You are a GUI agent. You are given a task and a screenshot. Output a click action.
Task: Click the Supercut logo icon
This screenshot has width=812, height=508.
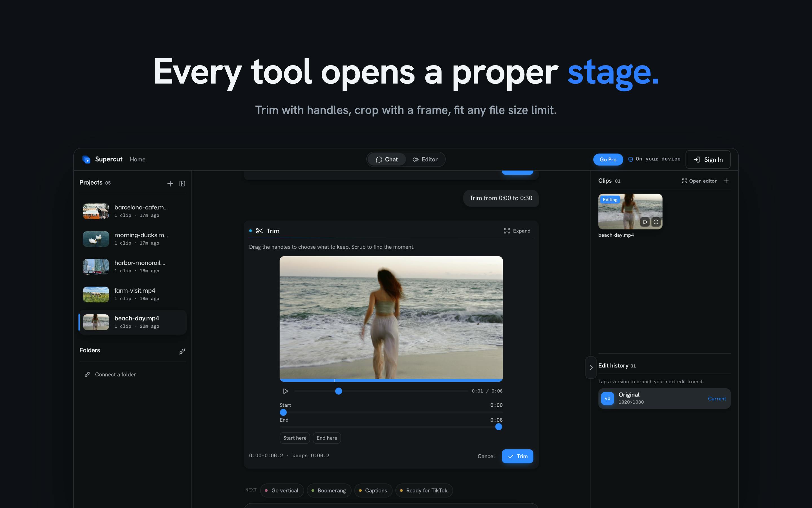point(86,159)
